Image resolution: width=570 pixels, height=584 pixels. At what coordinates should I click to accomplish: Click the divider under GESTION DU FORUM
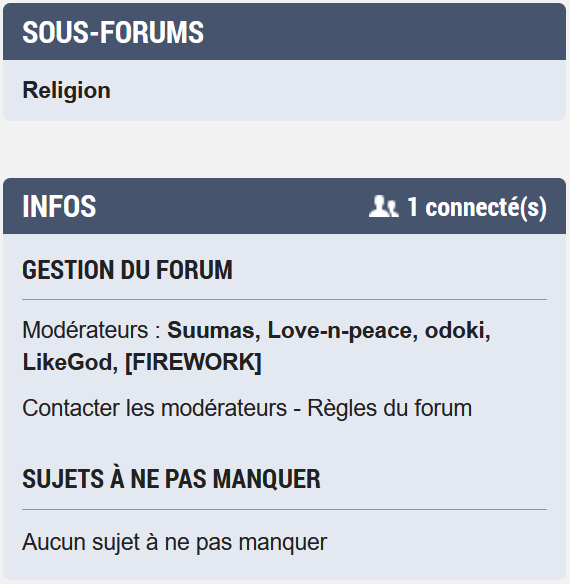click(285, 299)
